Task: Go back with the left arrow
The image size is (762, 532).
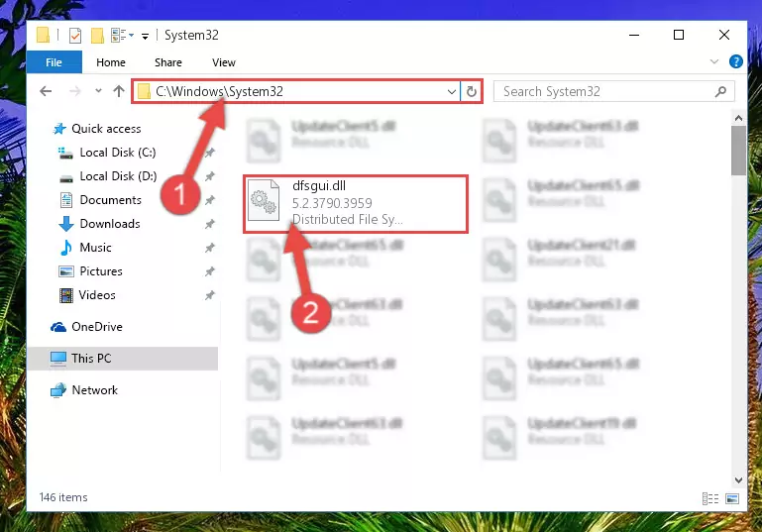Action: pos(46,91)
